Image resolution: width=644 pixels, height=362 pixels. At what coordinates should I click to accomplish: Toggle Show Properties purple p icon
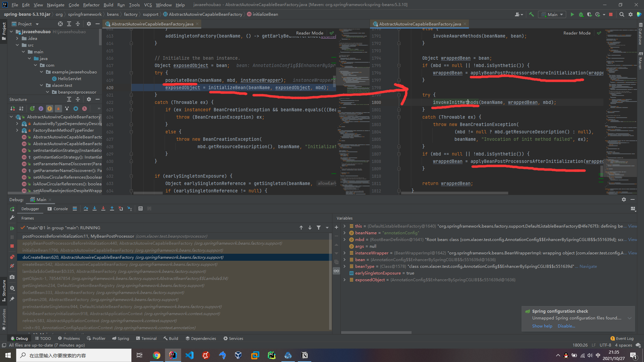point(41,108)
